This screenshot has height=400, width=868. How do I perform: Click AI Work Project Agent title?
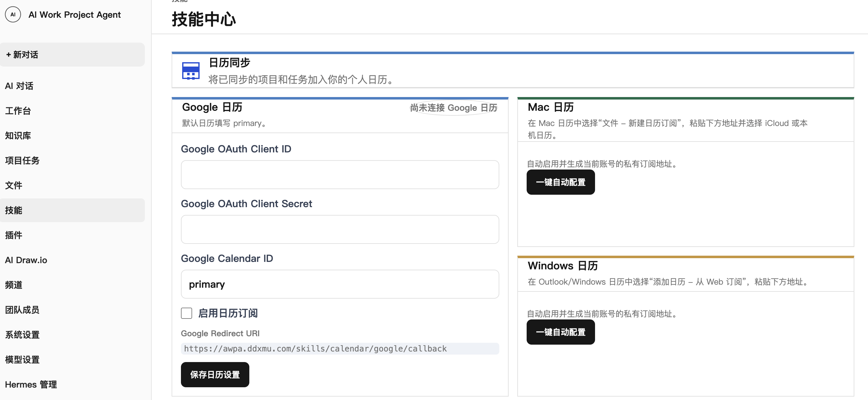click(75, 15)
